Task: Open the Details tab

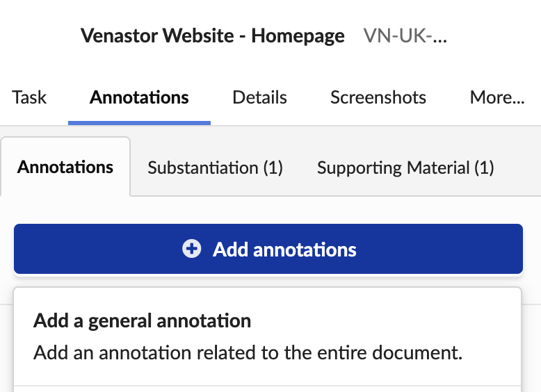Action: pyautogui.click(x=259, y=97)
